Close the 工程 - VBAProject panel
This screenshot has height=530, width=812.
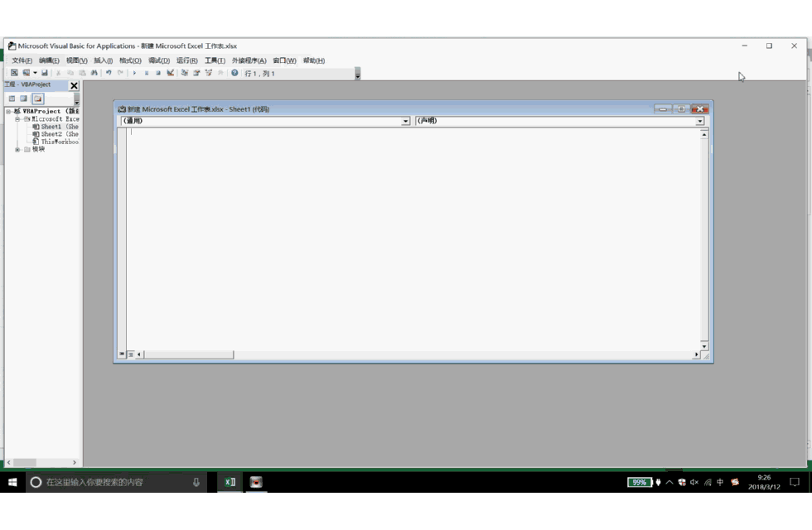pos(74,85)
